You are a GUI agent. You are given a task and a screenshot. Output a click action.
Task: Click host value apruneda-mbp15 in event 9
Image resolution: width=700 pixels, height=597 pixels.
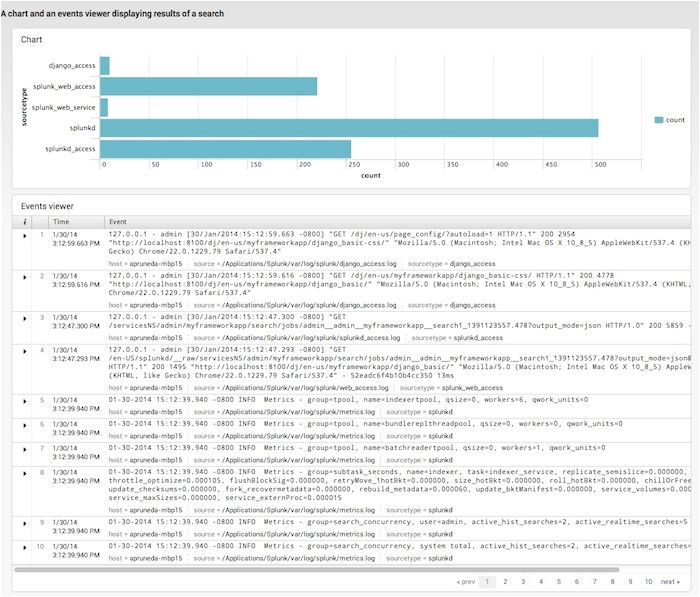(x=156, y=534)
